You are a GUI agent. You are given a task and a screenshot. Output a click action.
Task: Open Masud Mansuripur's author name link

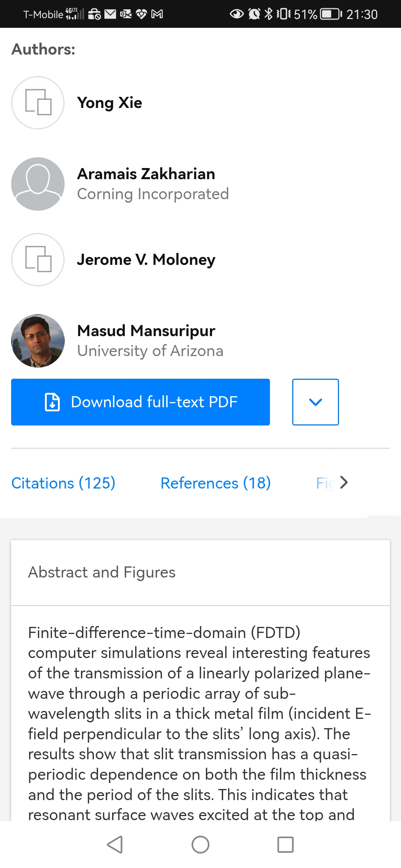tap(146, 331)
